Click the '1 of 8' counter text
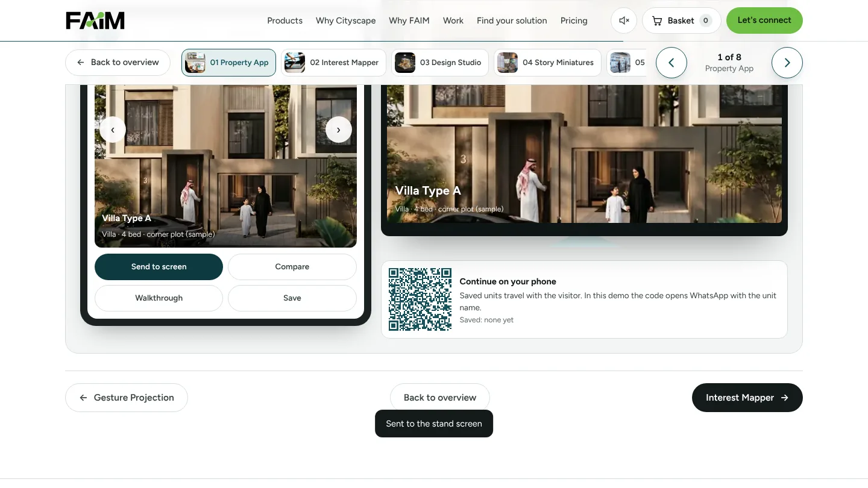 [729, 57]
